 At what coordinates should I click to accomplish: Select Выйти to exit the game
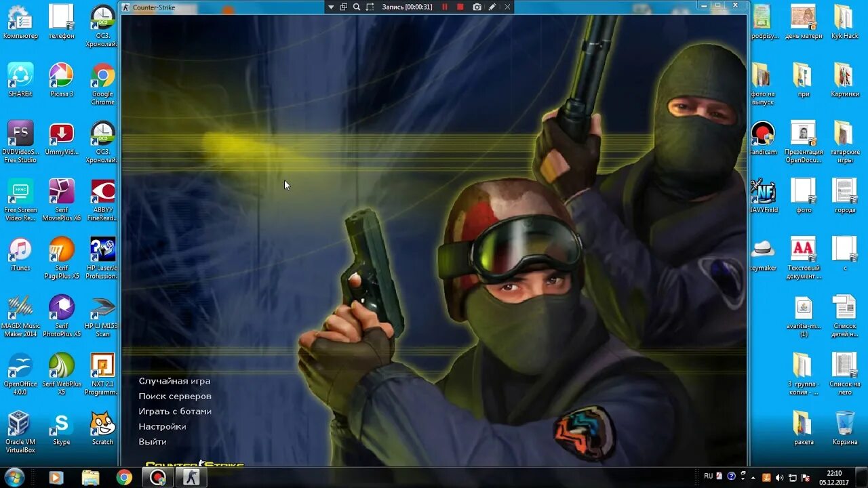pyautogui.click(x=153, y=441)
